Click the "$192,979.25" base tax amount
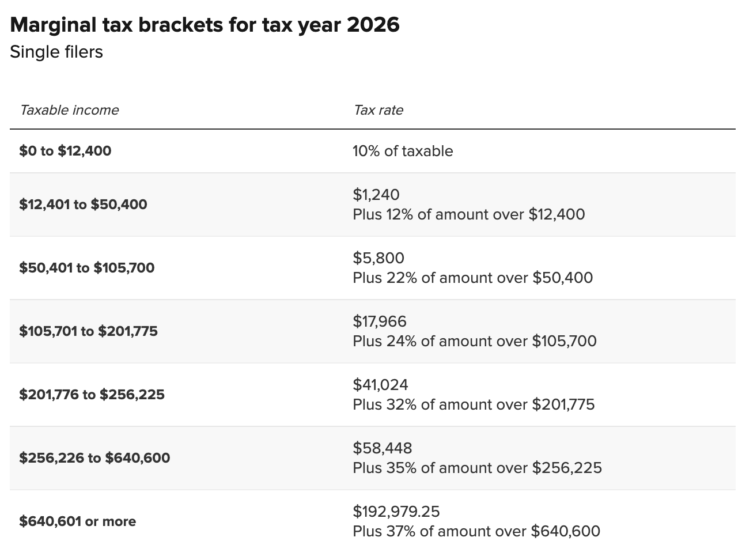Image resolution: width=742 pixels, height=560 pixels. tap(396, 512)
